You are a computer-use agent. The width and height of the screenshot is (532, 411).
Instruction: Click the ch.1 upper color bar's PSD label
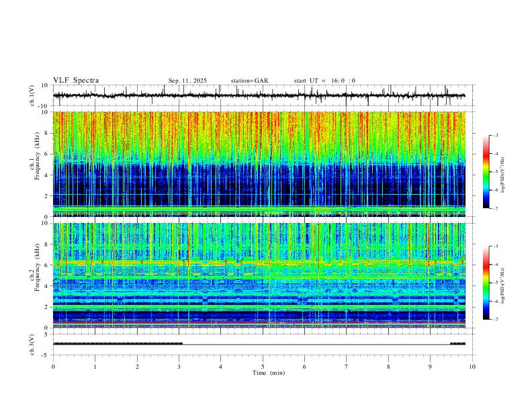click(502, 175)
